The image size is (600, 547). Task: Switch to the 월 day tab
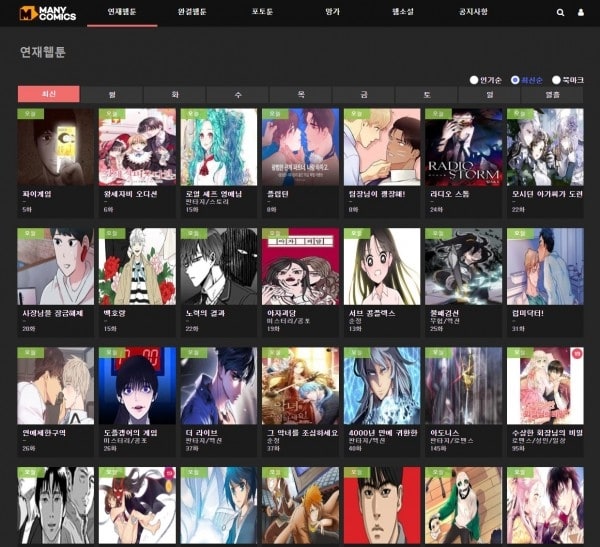point(112,95)
